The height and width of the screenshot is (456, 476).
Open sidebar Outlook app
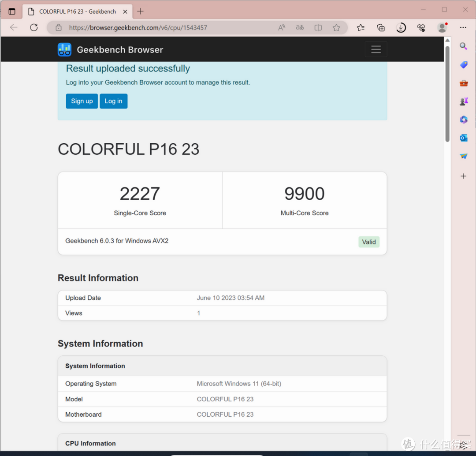tap(463, 138)
